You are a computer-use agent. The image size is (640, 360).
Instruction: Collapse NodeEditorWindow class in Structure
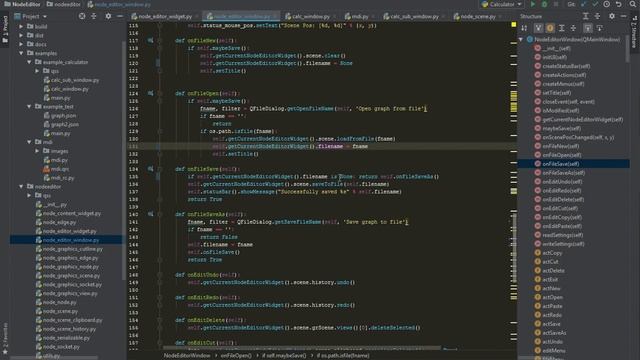click(521, 40)
